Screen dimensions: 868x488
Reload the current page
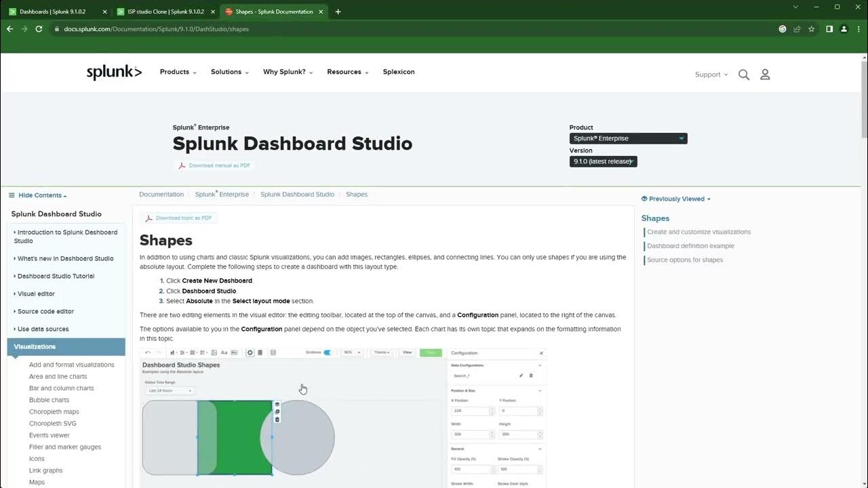pos(39,29)
